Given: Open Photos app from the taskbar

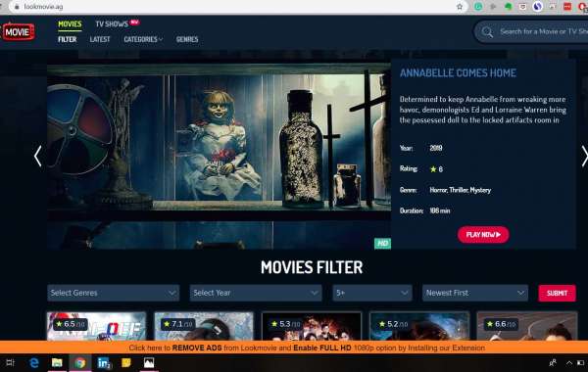Looking at the screenshot, I should click(x=149, y=362).
